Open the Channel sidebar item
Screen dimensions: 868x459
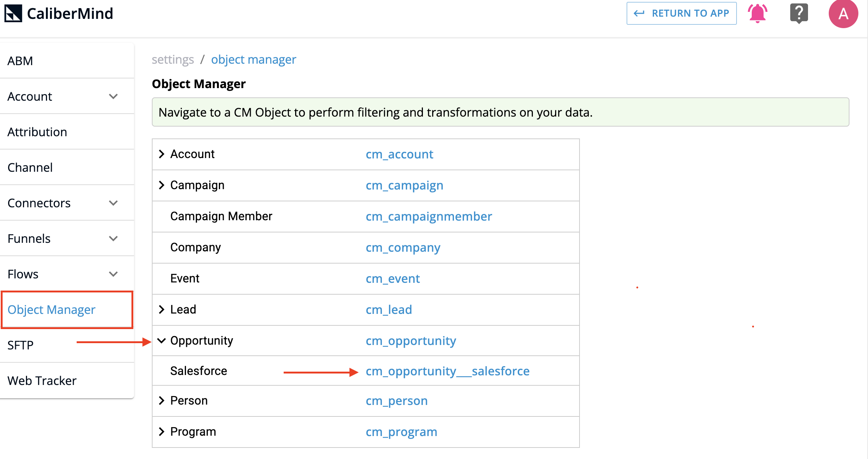point(67,167)
